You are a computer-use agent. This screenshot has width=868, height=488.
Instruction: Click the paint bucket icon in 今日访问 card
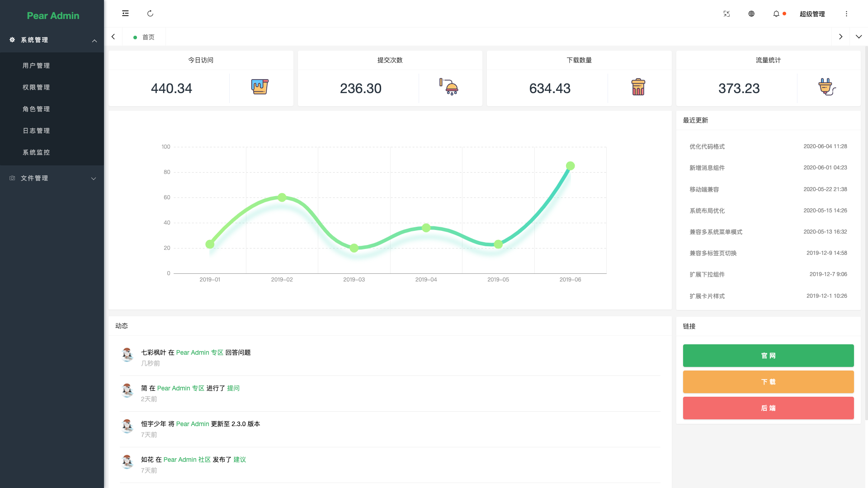(260, 87)
